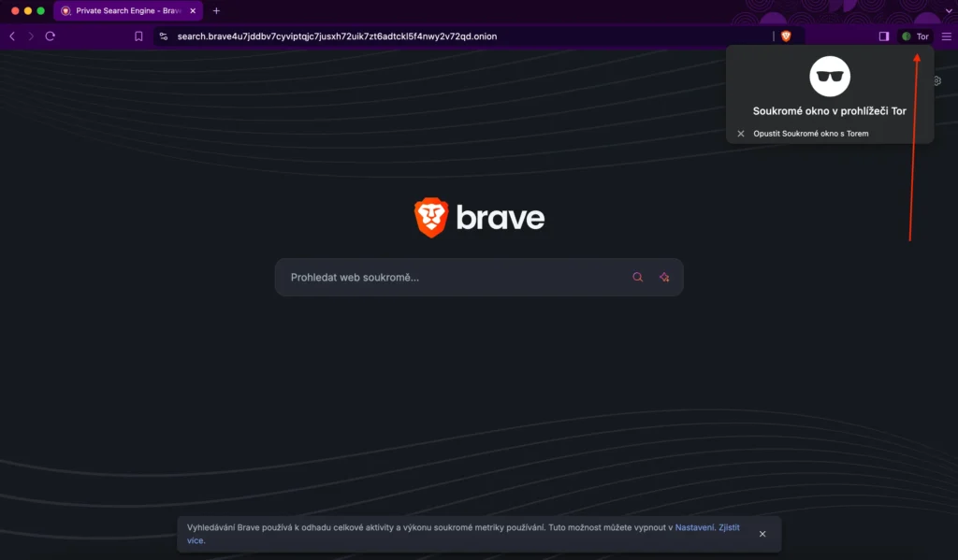Viewport: 958px width, 560px height.
Task: Click the sunglasses private window avatar
Action: click(x=829, y=77)
